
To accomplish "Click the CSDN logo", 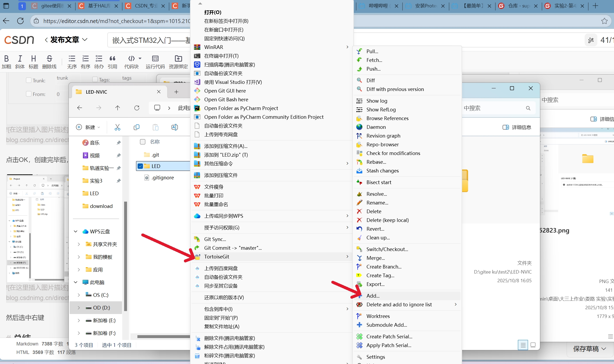I will click(x=19, y=40).
